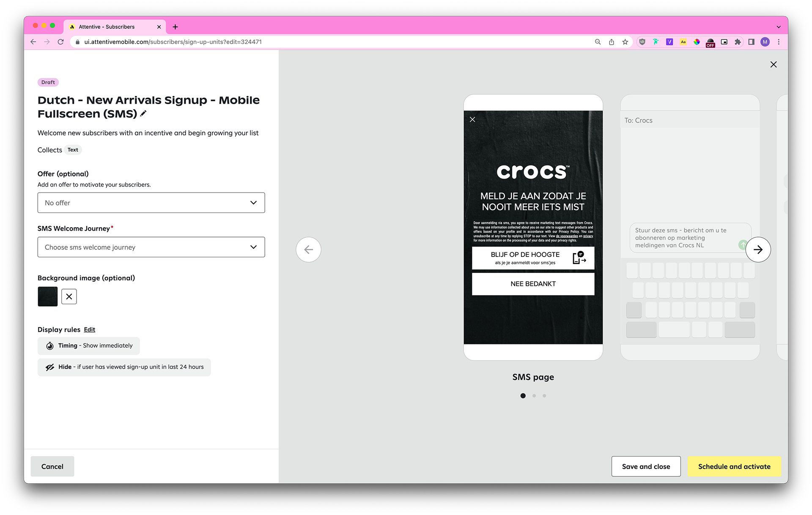
Task: Click the X inside the phone preview
Action: (472, 120)
